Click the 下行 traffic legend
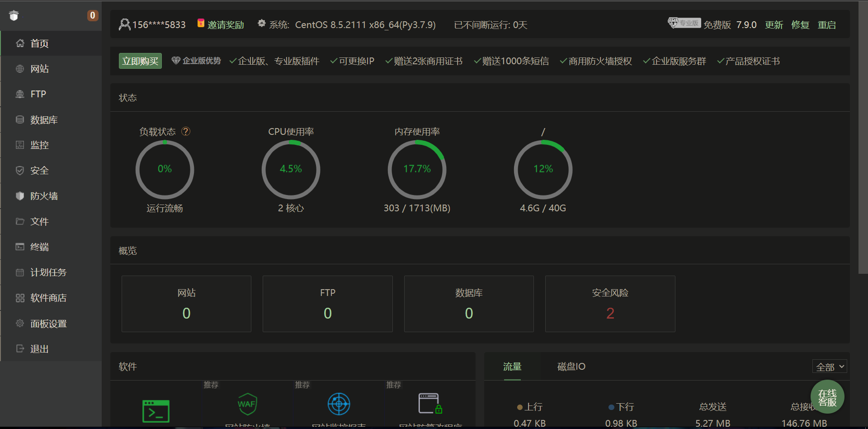The image size is (868, 429). 621,407
